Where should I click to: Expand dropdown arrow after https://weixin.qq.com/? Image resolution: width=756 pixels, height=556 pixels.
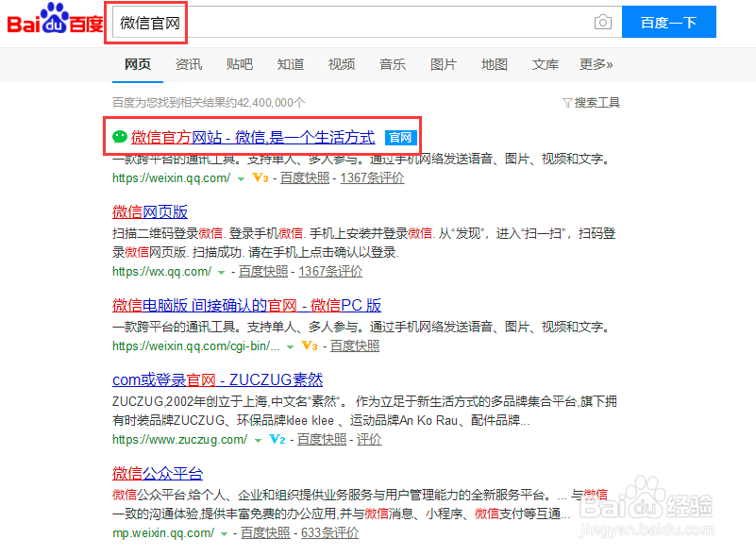point(241,179)
